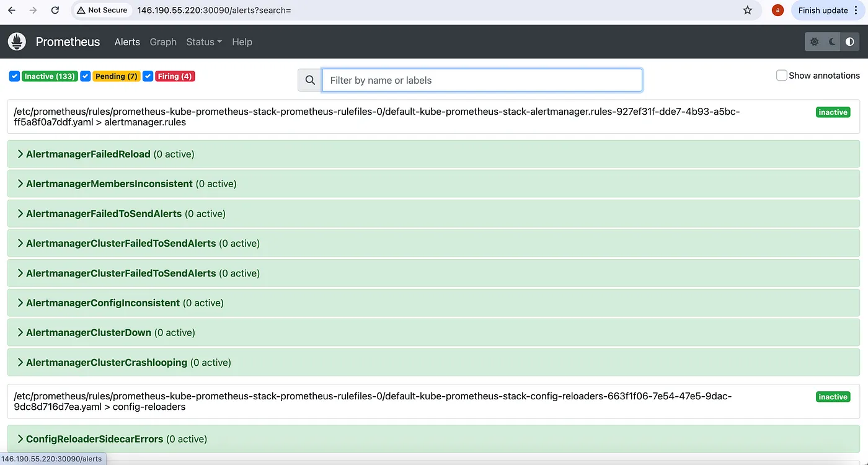Expand ConfigReloaderSidecarErrors alert
This screenshot has width=868, height=465.
tap(433, 438)
